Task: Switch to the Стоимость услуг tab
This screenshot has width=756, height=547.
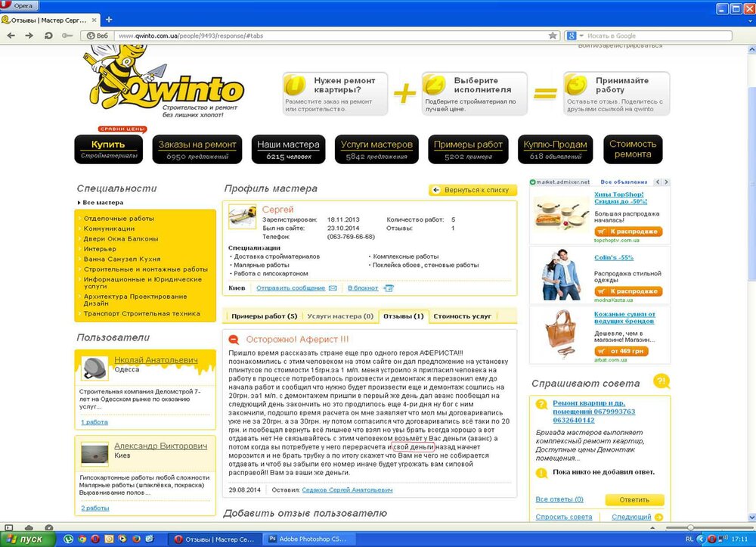Action: click(463, 318)
